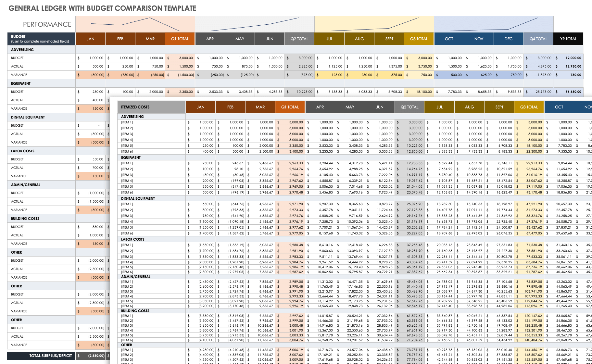This screenshot has height=364, width=592.
Task: Click the Labor Costs January actual 700.00
Action: pos(90,168)
